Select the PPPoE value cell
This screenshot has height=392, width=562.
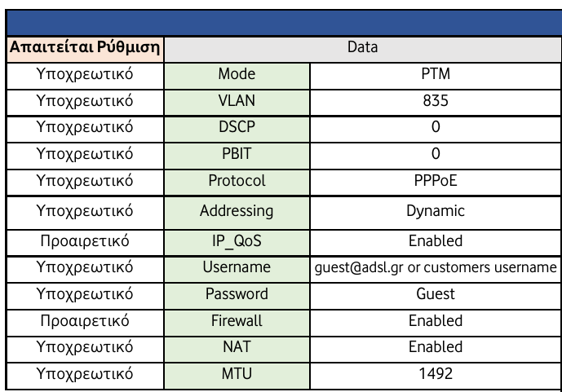[x=436, y=179]
